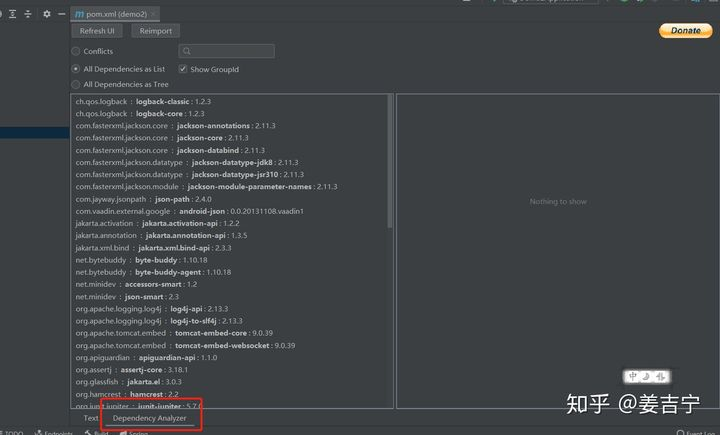Select tomcat-embed-core : 9.0.39 dependency
Screen dimensions: 720x435
174,333
